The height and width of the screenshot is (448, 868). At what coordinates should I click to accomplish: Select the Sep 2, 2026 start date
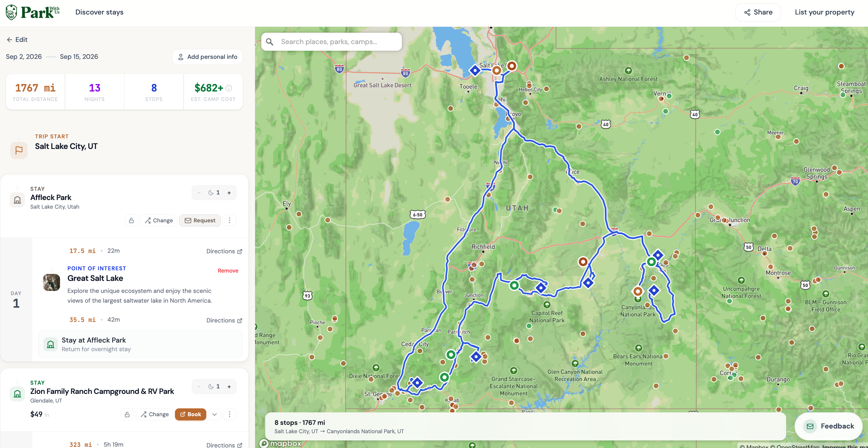coord(24,57)
